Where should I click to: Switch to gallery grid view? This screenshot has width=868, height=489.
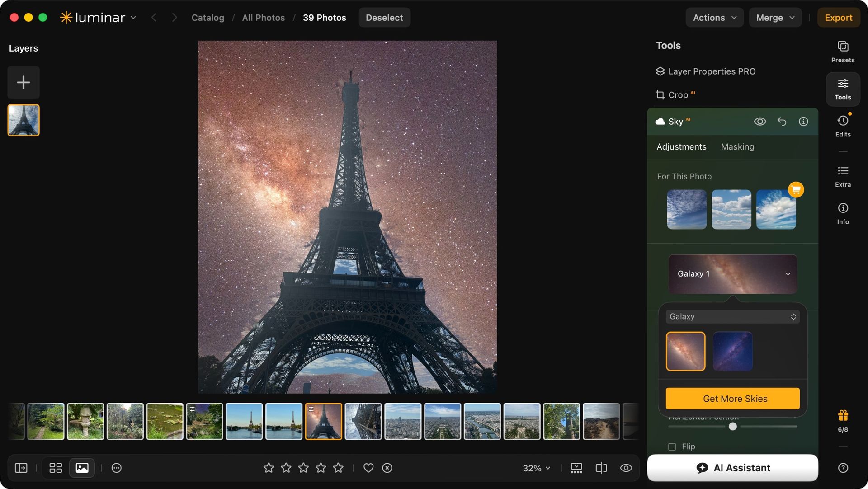click(x=56, y=468)
